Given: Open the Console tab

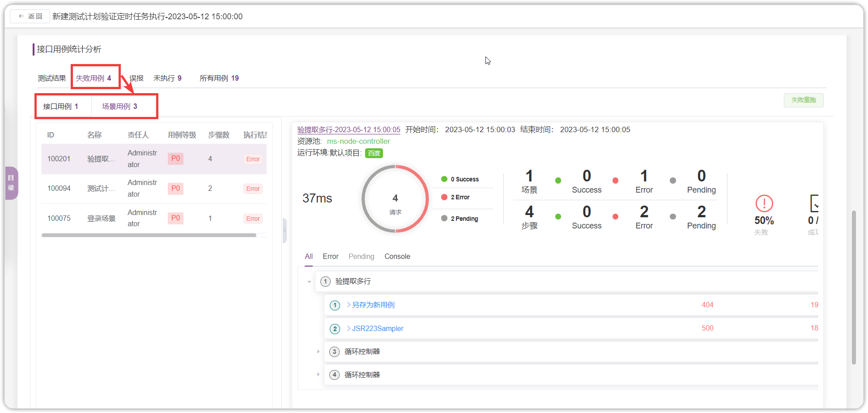Looking at the screenshot, I should pos(397,256).
